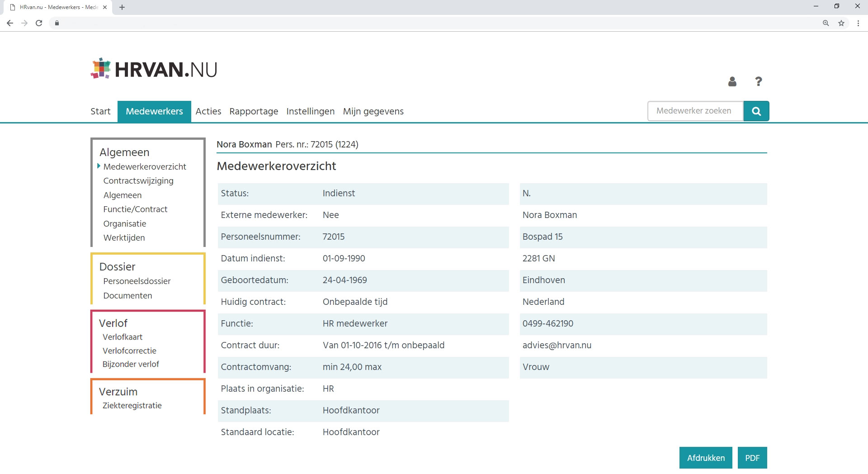Click the postcode 2281 GN
Viewport: 868px width, 474px height.
(x=539, y=259)
